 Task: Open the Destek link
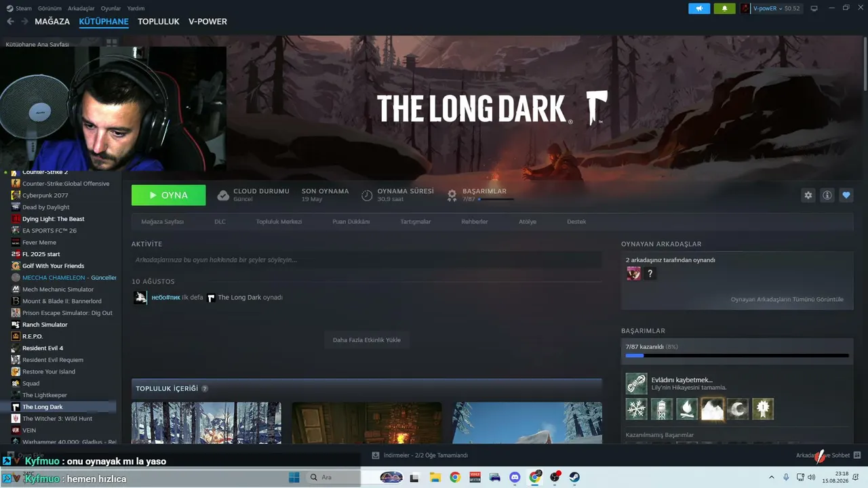pos(576,222)
